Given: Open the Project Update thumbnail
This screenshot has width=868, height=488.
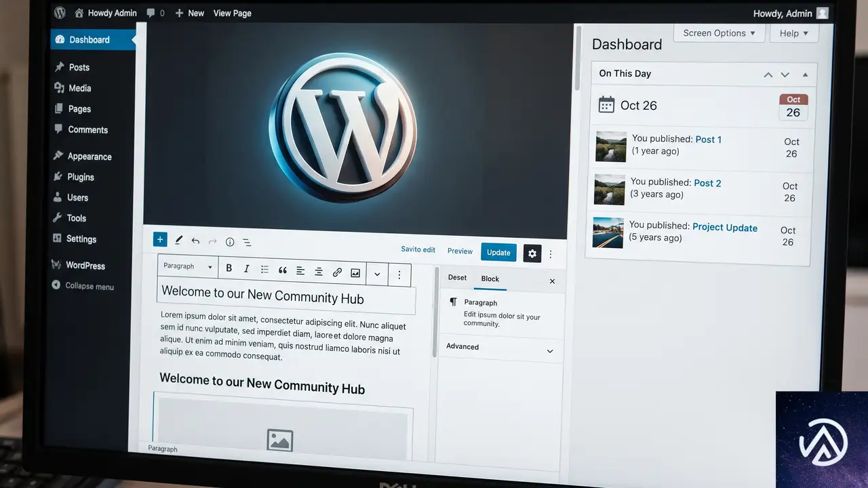Looking at the screenshot, I should (608, 232).
